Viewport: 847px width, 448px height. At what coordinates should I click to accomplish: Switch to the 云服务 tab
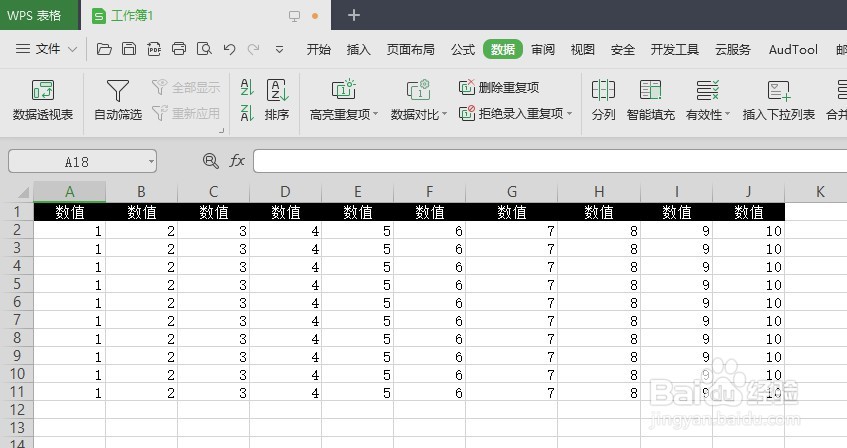pyautogui.click(x=733, y=50)
